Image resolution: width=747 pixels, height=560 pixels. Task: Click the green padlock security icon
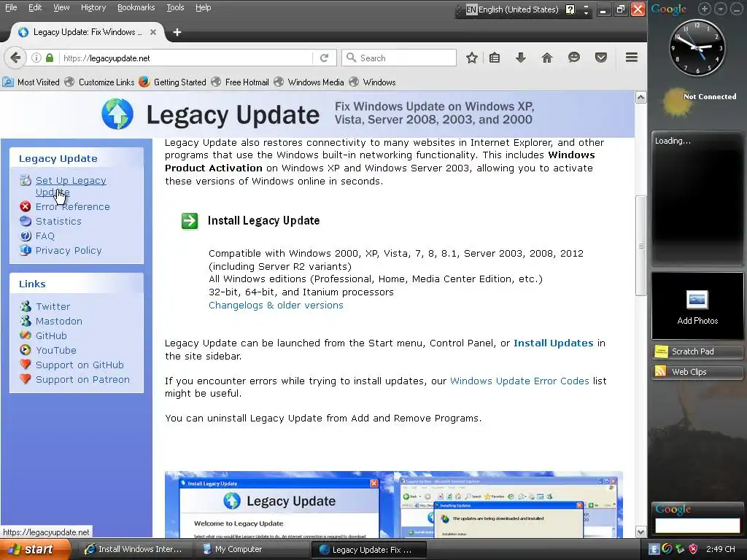pos(50,58)
